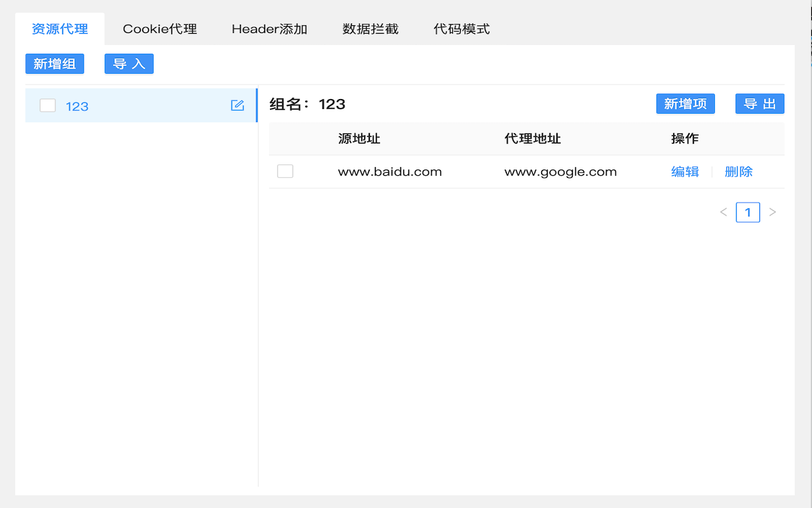Export the group using the 导出 button
The image size is (812, 508).
[759, 104]
